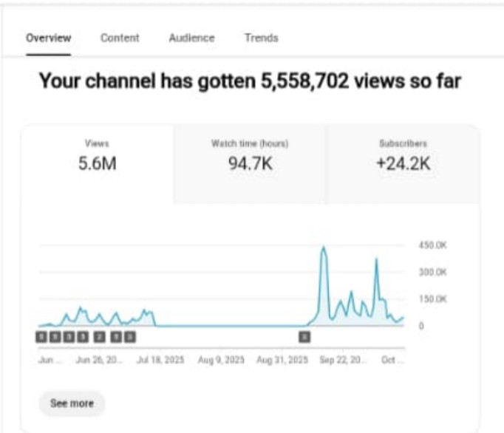Image resolution: width=504 pixels, height=433 pixels.
Task: Click the second-highest spike in the views chart
Action: pos(377,259)
